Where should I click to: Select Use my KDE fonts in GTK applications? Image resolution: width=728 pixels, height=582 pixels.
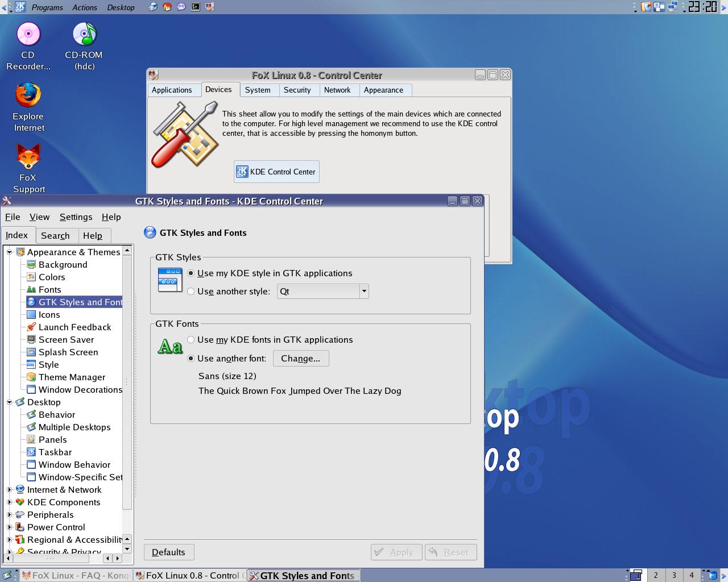191,340
